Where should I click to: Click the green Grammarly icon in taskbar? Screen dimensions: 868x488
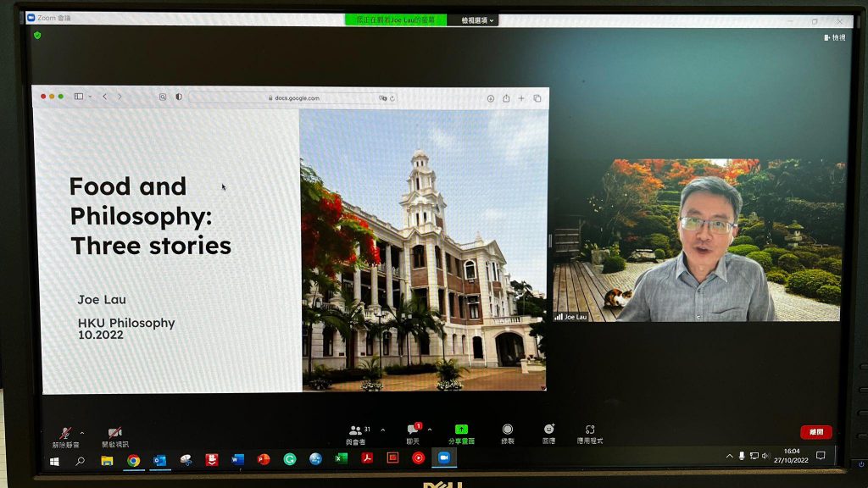[x=290, y=459]
